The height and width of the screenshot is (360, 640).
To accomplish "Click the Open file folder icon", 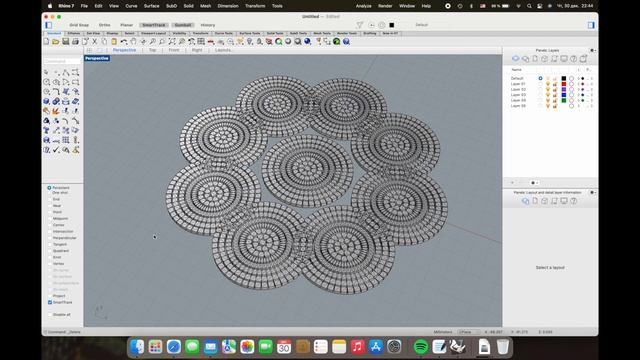I will point(56,42).
